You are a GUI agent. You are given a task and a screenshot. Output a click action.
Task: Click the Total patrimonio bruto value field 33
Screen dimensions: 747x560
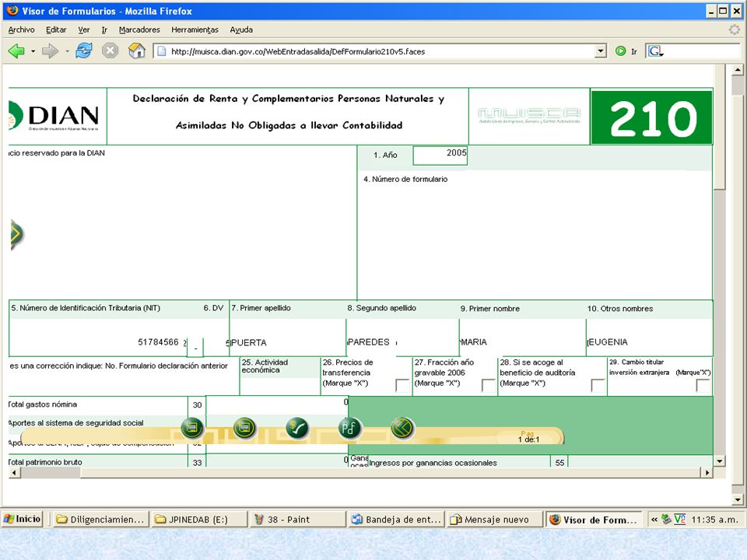277,461
